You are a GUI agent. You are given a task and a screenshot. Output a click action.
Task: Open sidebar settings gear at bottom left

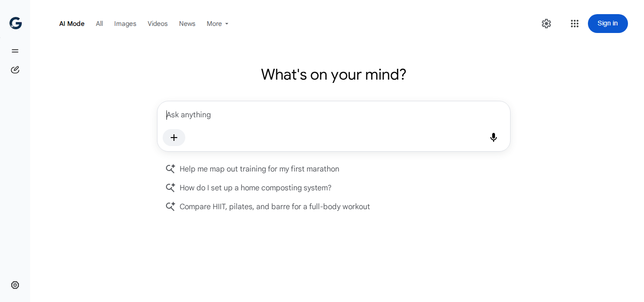(15, 285)
